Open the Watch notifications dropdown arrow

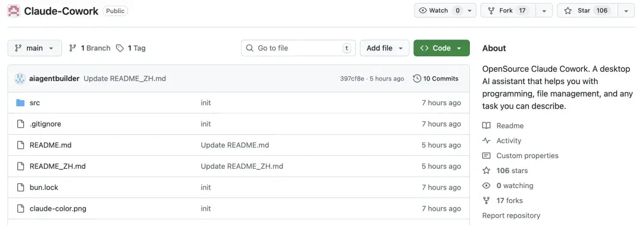(x=469, y=11)
